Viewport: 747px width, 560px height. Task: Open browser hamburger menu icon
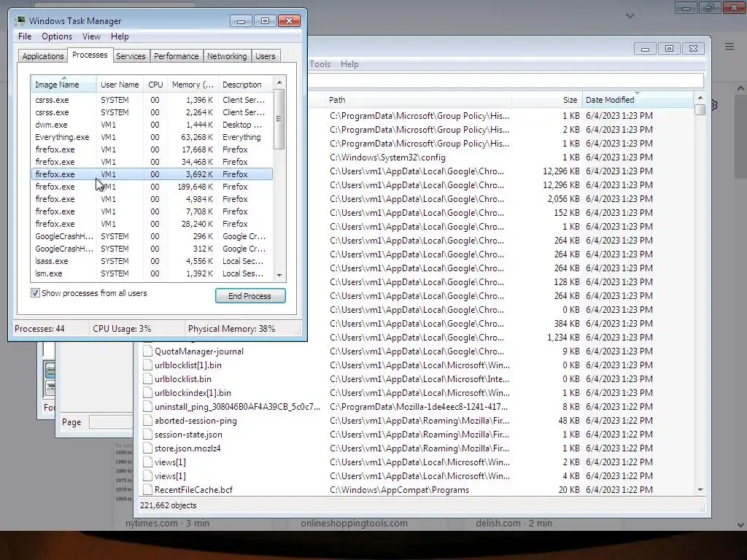click(x=729, y=47)
